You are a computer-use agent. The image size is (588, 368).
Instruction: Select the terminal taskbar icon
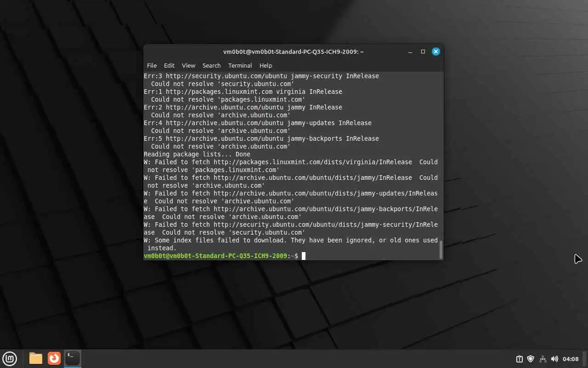coord(72,358)
